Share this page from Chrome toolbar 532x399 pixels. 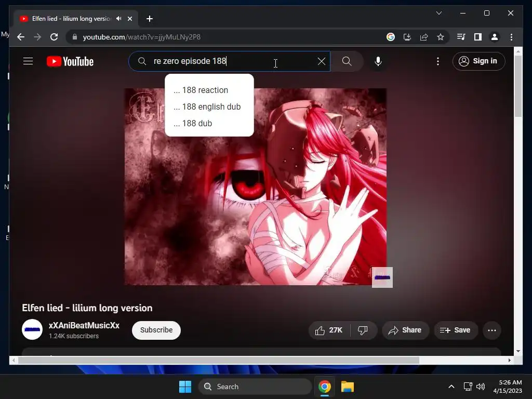click(424, 37)
